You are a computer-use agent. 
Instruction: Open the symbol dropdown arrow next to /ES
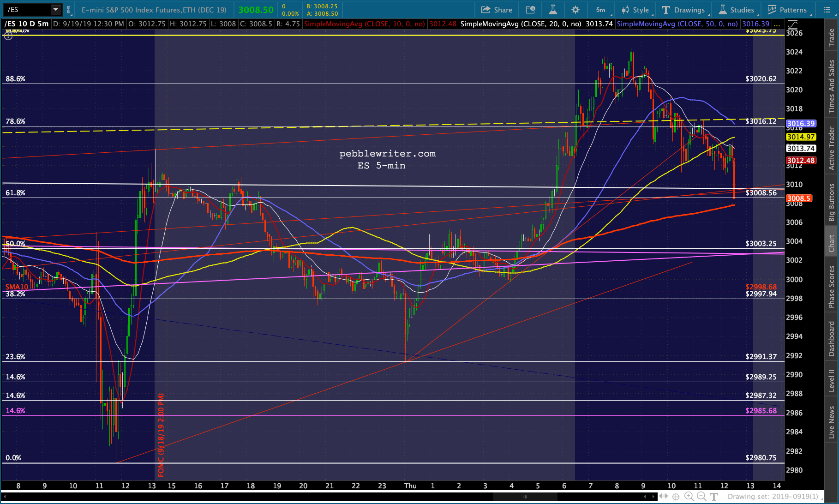click(56, 9)
